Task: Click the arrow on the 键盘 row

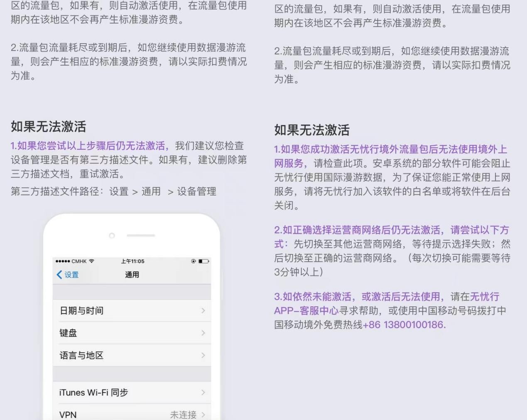Action: (203, 333)
